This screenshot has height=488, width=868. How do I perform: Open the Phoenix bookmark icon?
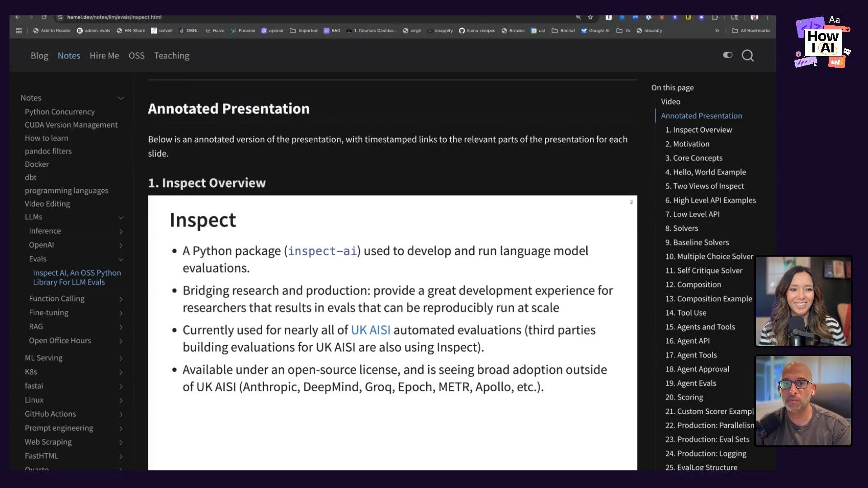(233, 31)
